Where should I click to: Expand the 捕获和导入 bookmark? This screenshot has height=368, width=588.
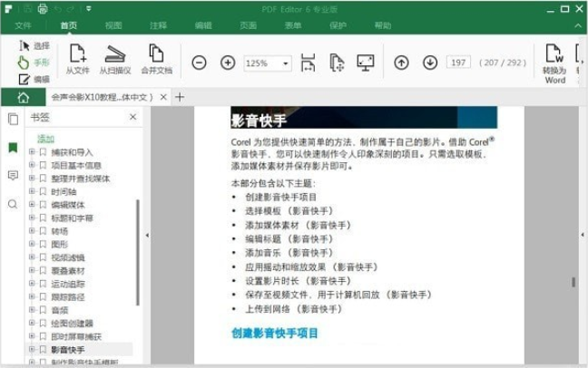(x=32, y=151)
